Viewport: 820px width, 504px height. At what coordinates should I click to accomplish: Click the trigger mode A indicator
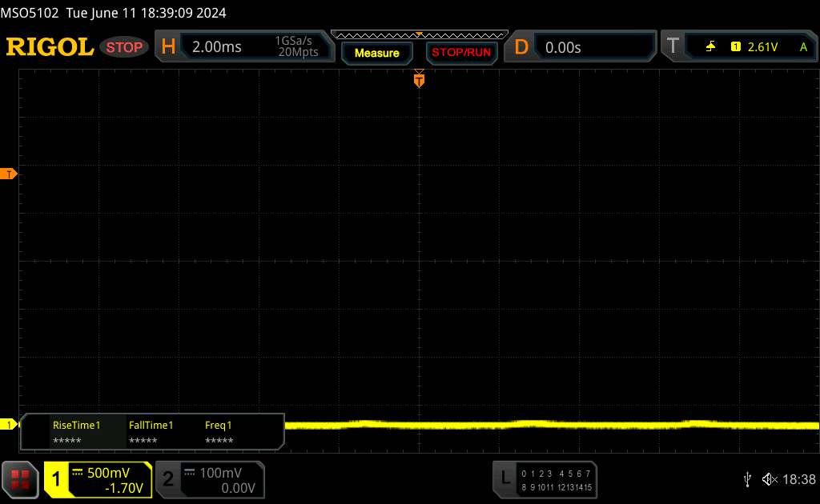(803, 47)
